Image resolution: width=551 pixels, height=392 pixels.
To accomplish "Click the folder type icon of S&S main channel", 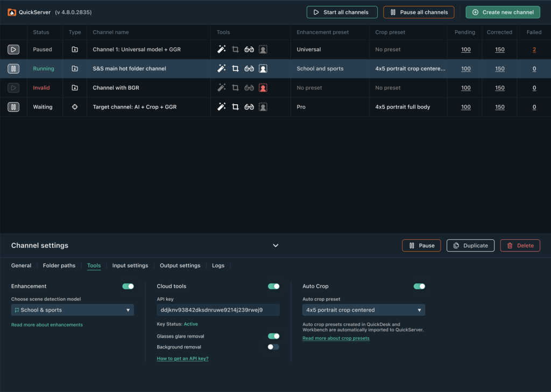I will (x=75, y=68).
